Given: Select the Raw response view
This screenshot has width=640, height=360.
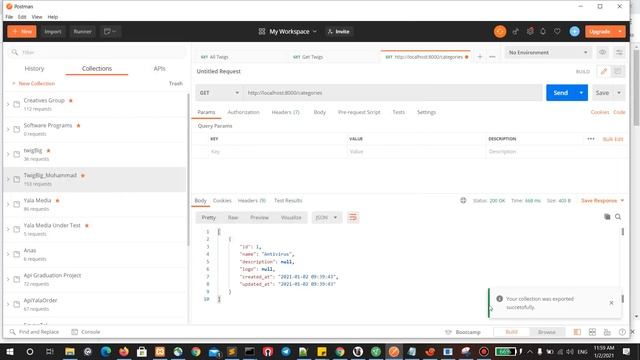Looking at the screenshot, I should [233, 218].
